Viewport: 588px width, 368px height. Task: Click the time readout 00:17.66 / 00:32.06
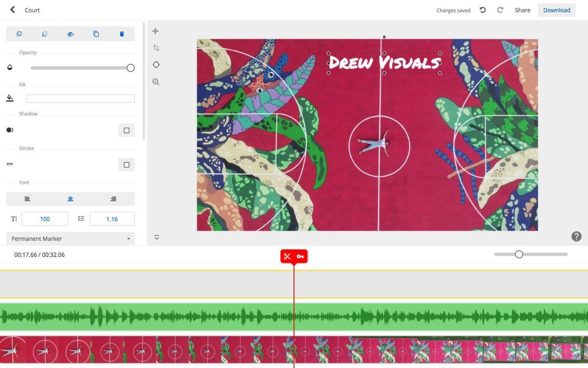(39, 255)
